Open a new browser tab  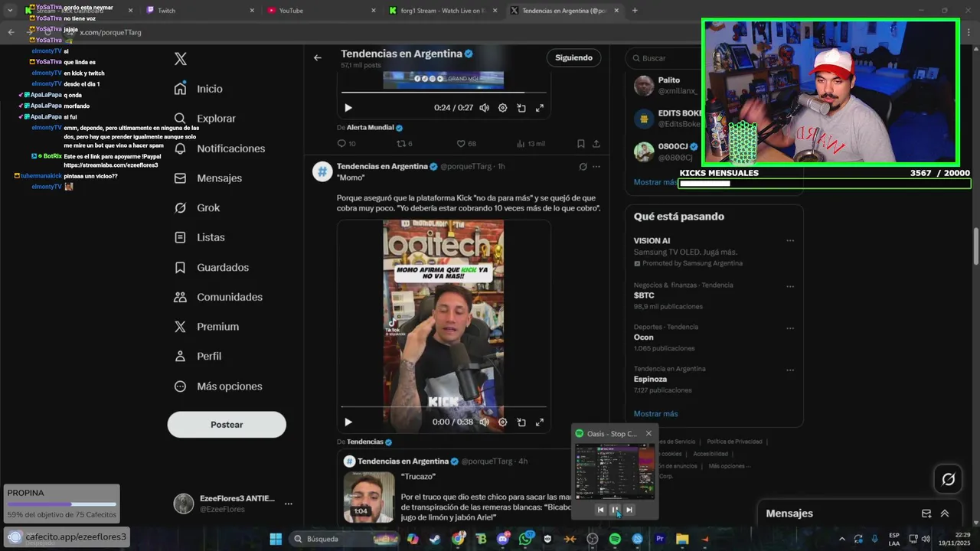635,11
